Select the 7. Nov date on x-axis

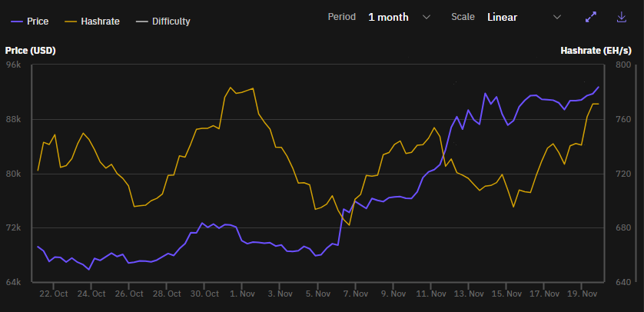(356, 294)
